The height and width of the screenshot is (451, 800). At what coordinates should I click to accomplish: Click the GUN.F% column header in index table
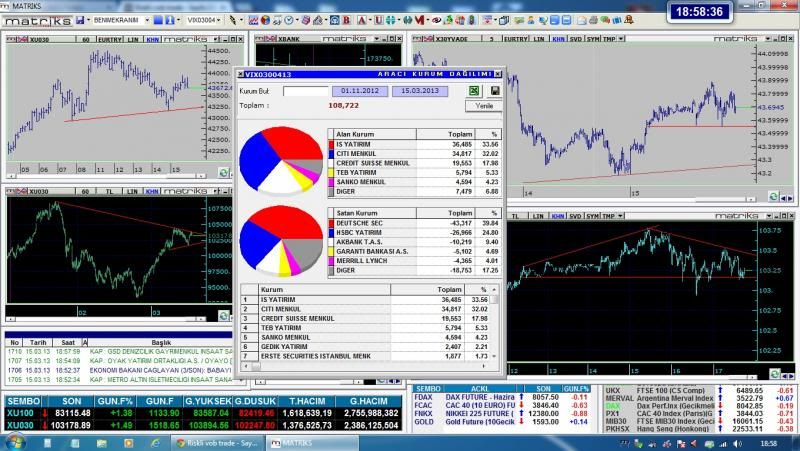115,402
